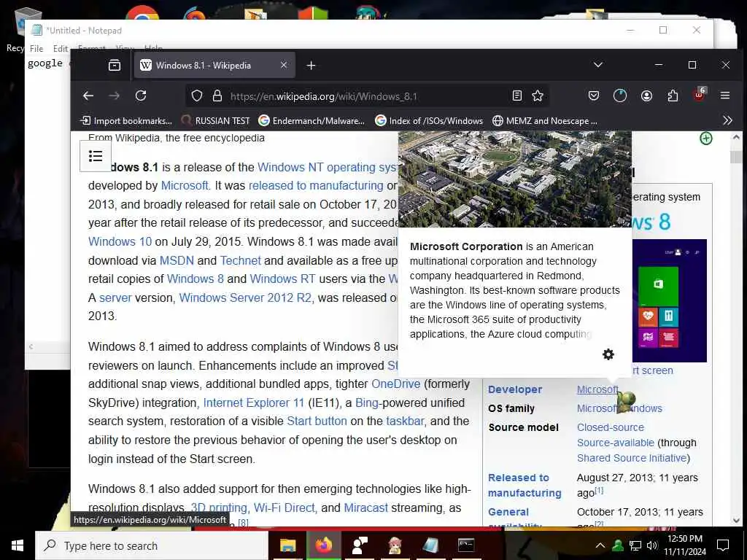Open Internet Explorer 11 link
This screenshot has width=747, height=560.
253,402
